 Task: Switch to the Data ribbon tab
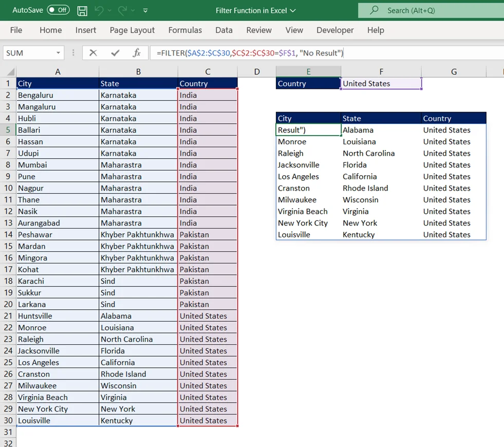coord(224,30)
